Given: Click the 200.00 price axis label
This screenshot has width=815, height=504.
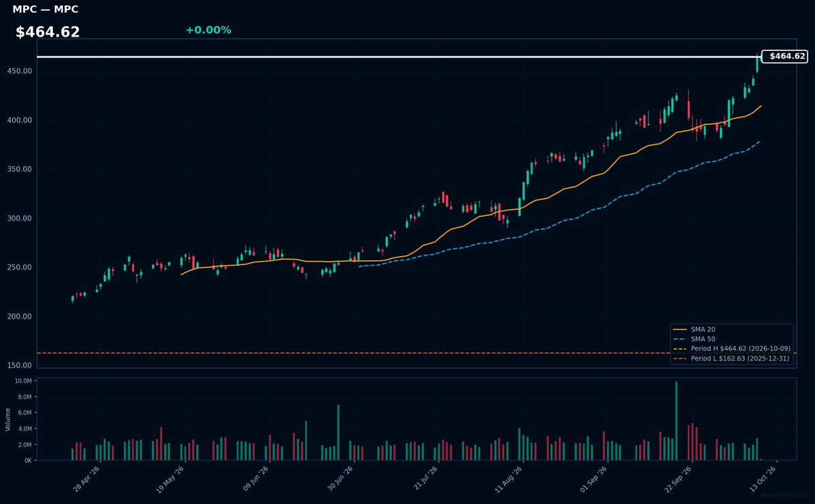Looking at the screenshot, I should pyautogui.click(x=20, y=317).
